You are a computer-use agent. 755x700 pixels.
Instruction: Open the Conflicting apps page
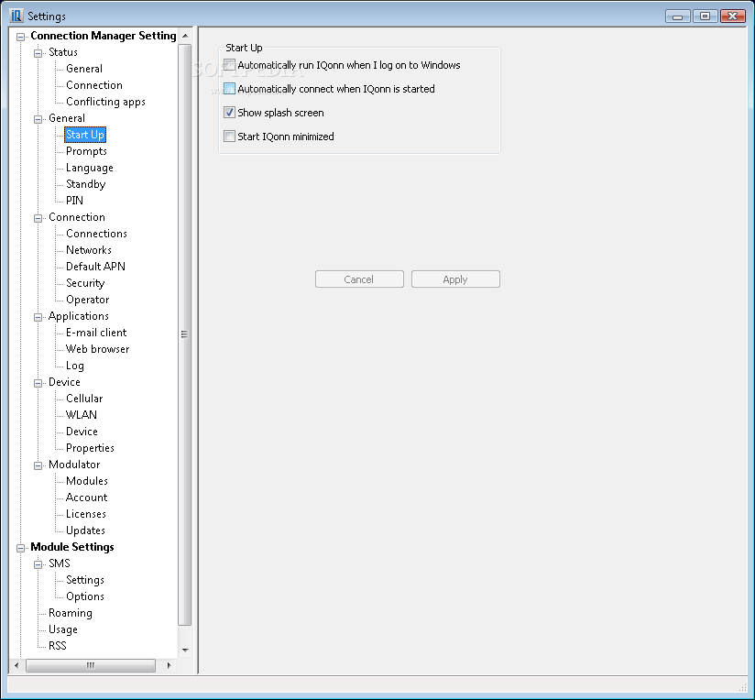pyautogui.click(x=105, y=102)
